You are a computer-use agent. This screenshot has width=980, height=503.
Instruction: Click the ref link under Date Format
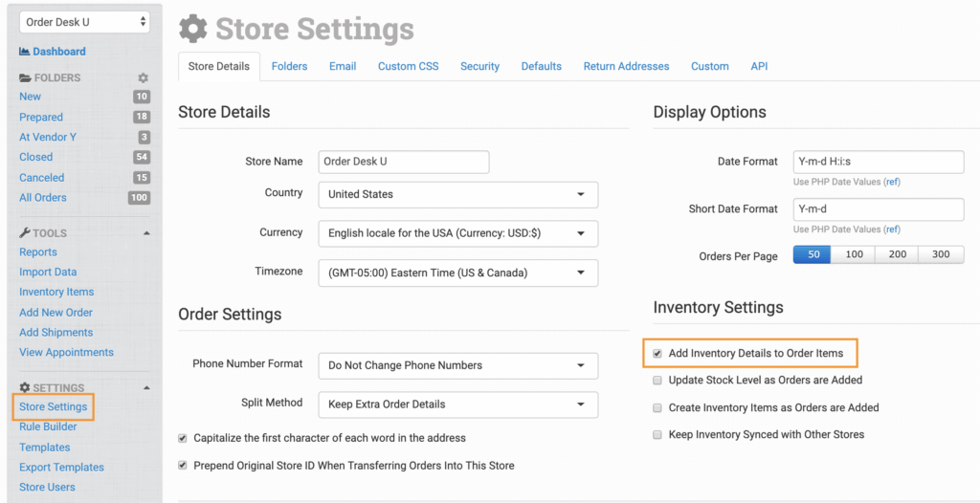click(891, 182)
